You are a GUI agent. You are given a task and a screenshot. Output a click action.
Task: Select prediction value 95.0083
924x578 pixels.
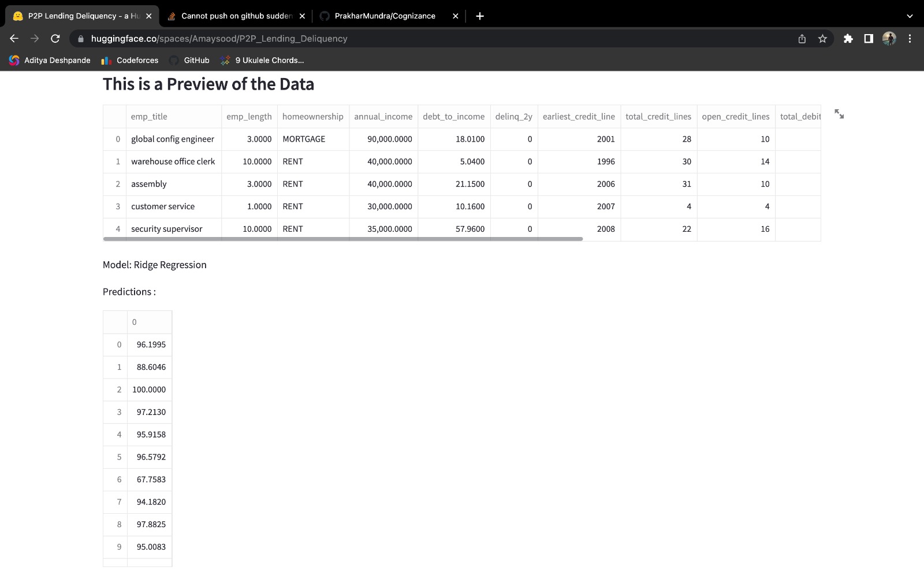[150, 547]
